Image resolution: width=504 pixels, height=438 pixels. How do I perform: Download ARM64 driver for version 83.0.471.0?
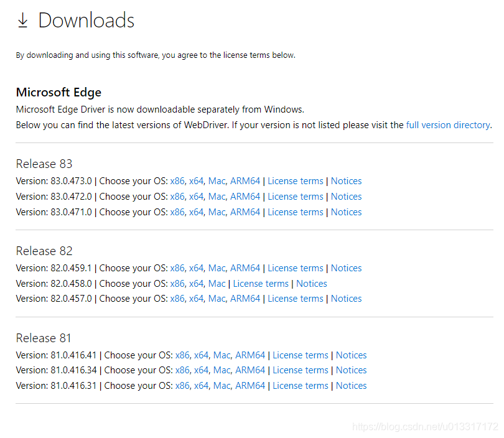click(245, 212)
